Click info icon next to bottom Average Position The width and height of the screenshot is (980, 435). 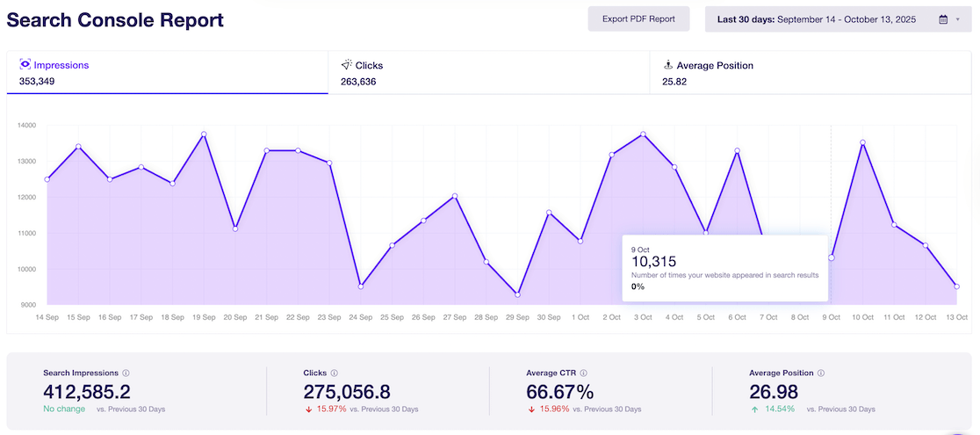coord(821,373)
